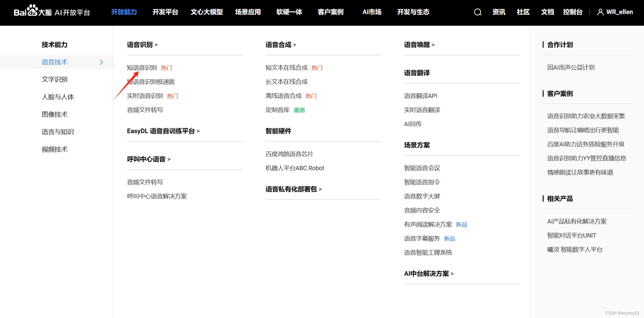Open 因AI而声公益计划 link
The width and height of the screenshot is (644, 318).
[x=571, y=67]
